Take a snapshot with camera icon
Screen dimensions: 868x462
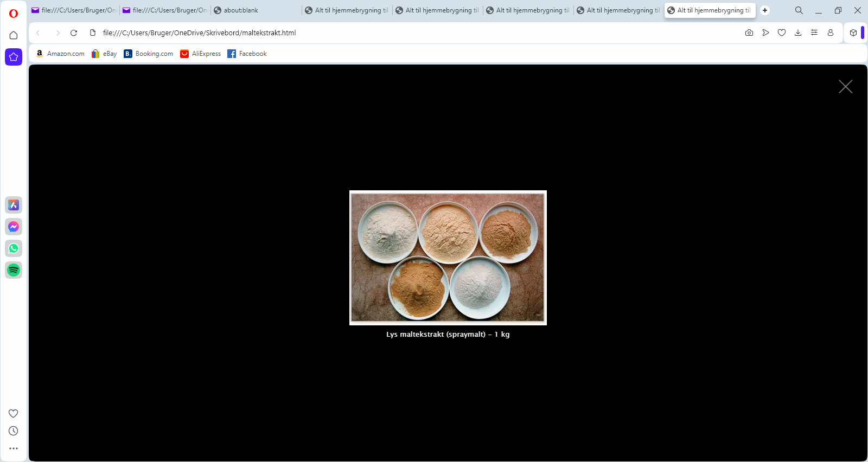tap(749, 33)
